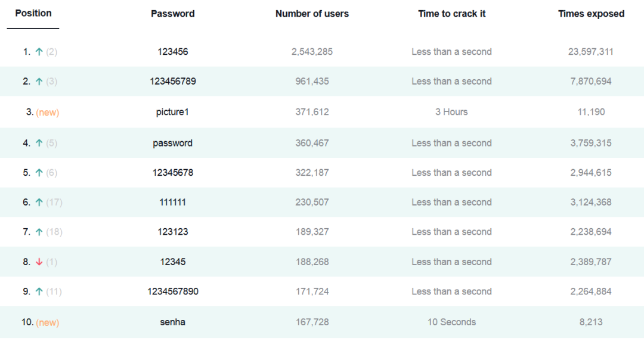Screen dimensions: 644x339
Task: Sort by the Position column header
Action: (x=33, y=13)
